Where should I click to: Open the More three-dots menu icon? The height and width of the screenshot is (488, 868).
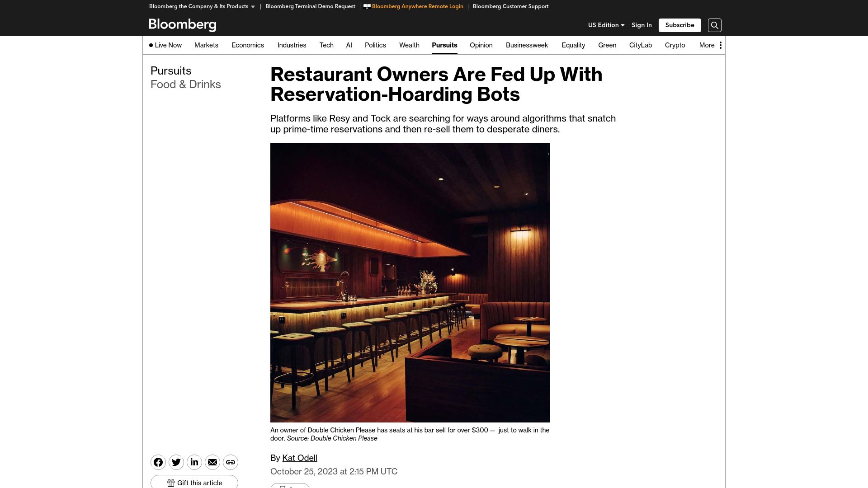[721, 45]
